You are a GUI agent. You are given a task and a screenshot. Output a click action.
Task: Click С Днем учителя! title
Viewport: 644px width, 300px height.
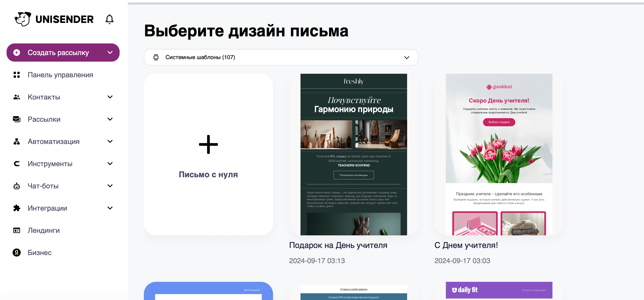click(x=466, y=245)
